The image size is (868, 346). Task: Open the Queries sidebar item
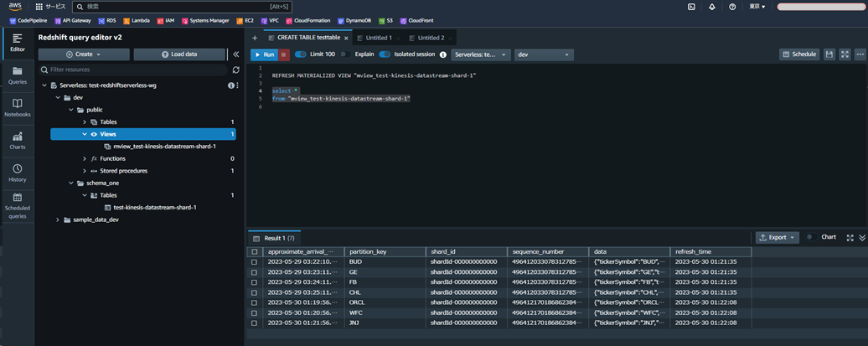click(x=17, y=76)
